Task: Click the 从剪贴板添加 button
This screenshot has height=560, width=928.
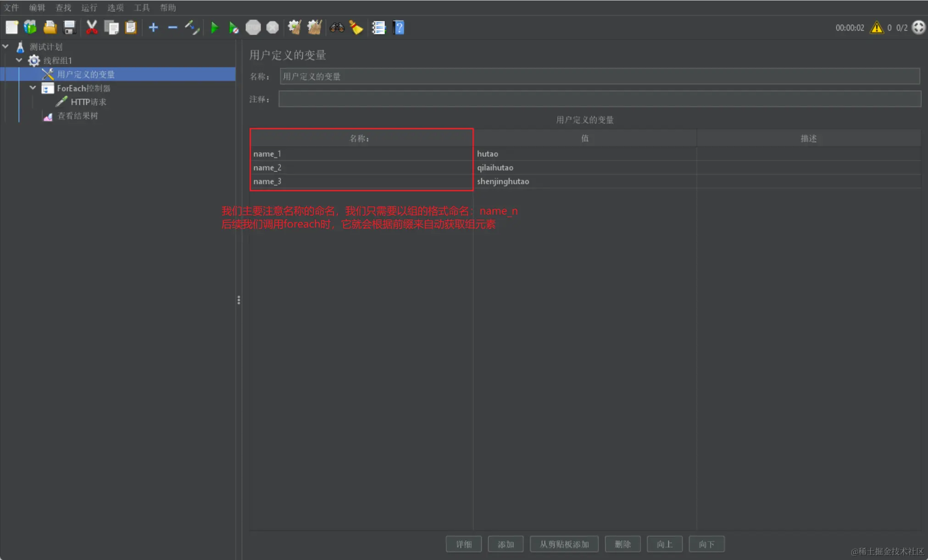Action: (564, 544)
